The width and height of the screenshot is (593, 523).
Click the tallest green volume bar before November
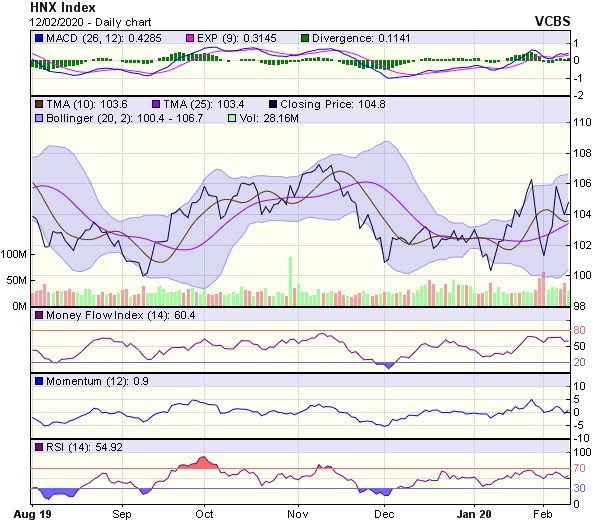click(290, 281)
